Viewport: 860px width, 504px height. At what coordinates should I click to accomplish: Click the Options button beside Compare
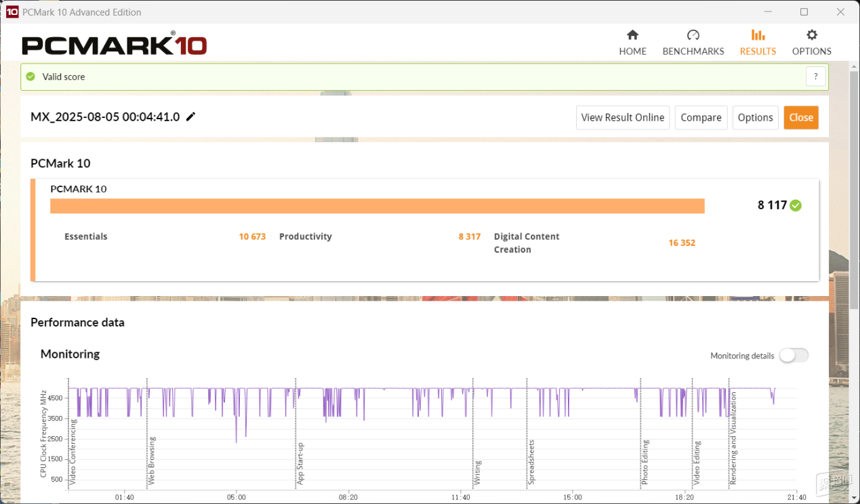point(755,117)
